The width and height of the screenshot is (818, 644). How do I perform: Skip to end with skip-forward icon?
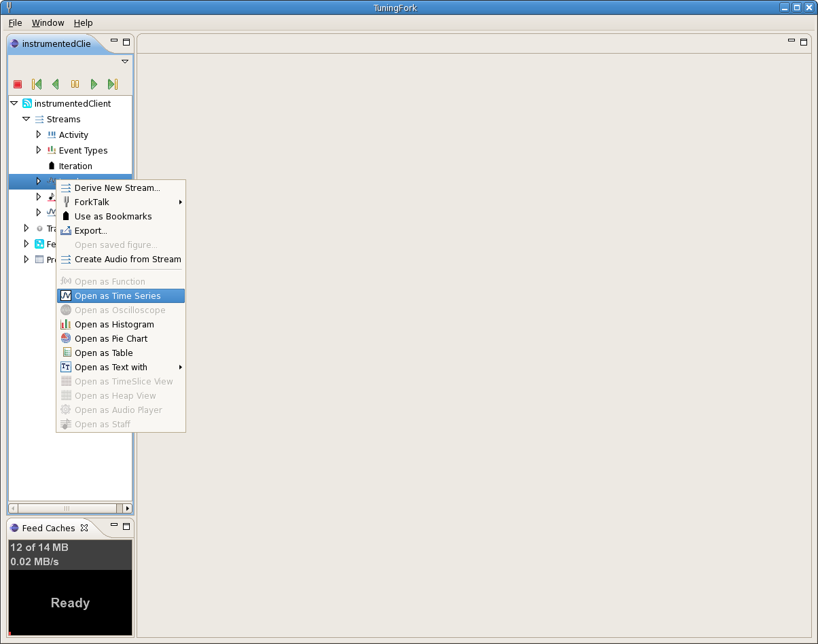tap(113, 84)
